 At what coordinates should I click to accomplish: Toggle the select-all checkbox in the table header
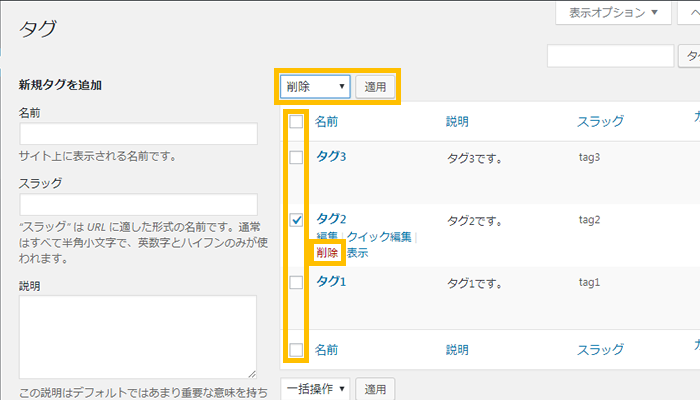coord(296,122)
